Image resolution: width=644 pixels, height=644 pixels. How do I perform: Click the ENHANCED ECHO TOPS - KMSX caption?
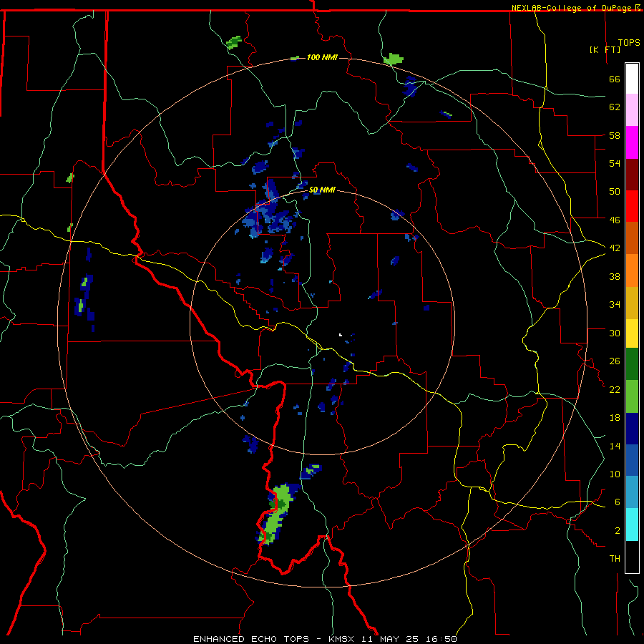[x=324, y=639]
